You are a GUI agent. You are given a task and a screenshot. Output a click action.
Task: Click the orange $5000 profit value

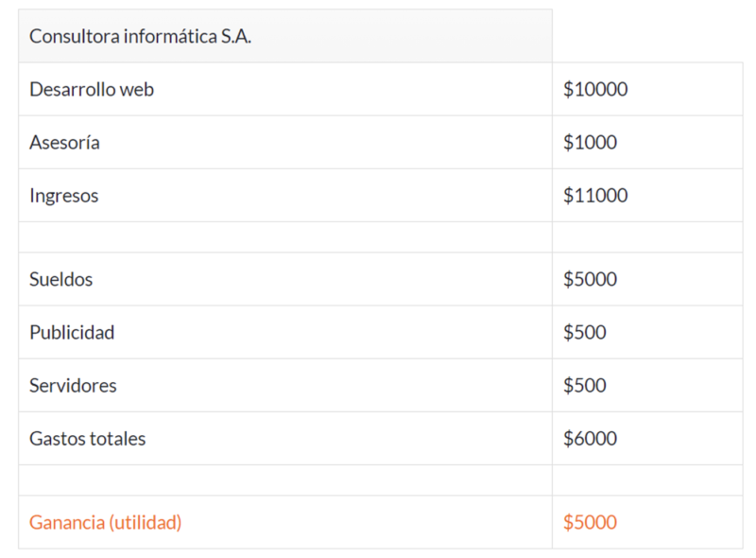pyautogui.click(x=590, y=522)
